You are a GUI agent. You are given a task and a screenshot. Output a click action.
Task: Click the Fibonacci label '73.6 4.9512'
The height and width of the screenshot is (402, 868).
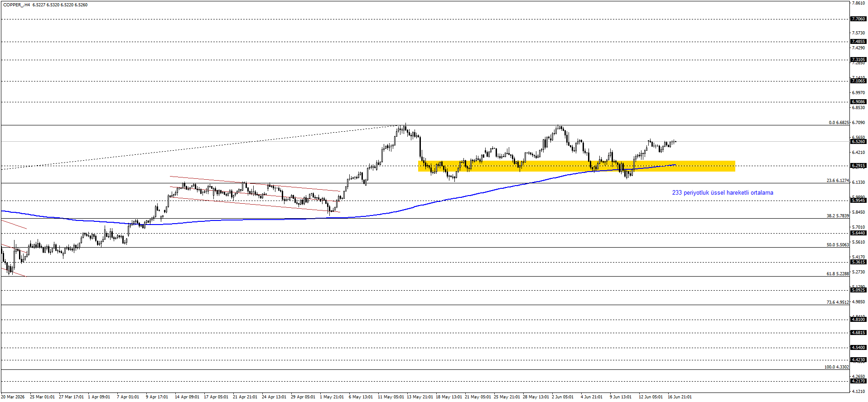838,302
